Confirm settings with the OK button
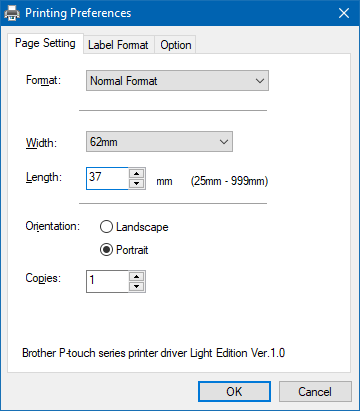 click(234, 392)
